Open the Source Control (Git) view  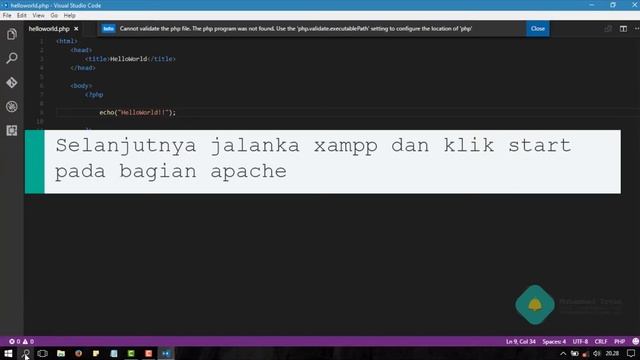[12, 82]
